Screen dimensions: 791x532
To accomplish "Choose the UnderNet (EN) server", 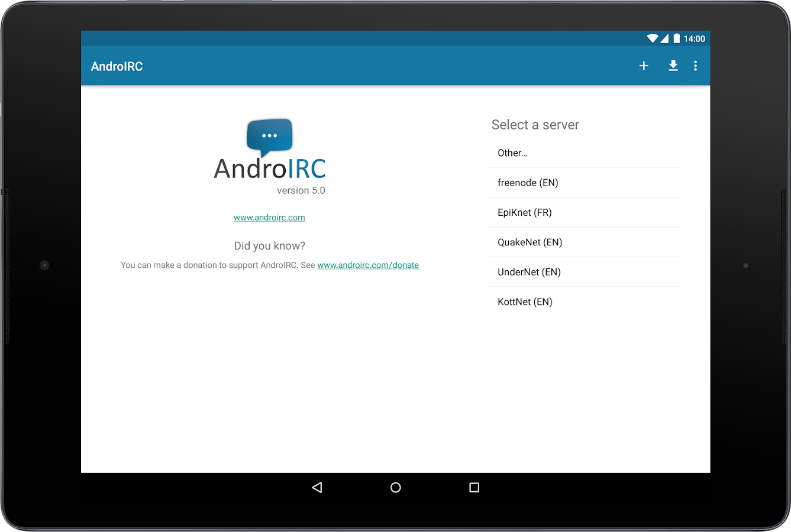I will [529, 271].
